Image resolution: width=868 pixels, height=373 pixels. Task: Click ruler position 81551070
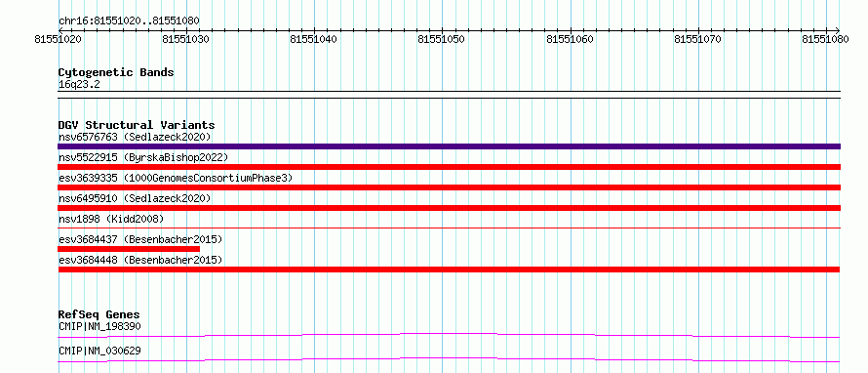tap(698, 39)
